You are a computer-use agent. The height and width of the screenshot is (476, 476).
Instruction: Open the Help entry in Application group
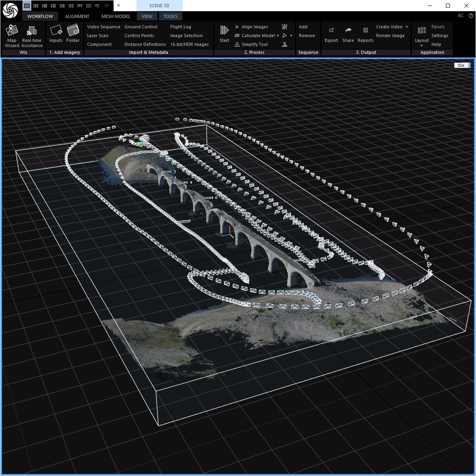click(436, 44)
